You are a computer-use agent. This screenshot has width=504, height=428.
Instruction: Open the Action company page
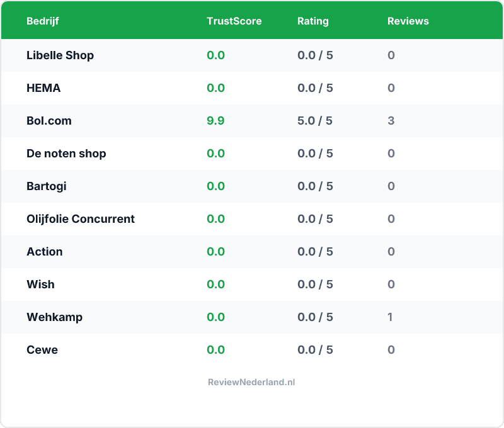click(44, 252)
